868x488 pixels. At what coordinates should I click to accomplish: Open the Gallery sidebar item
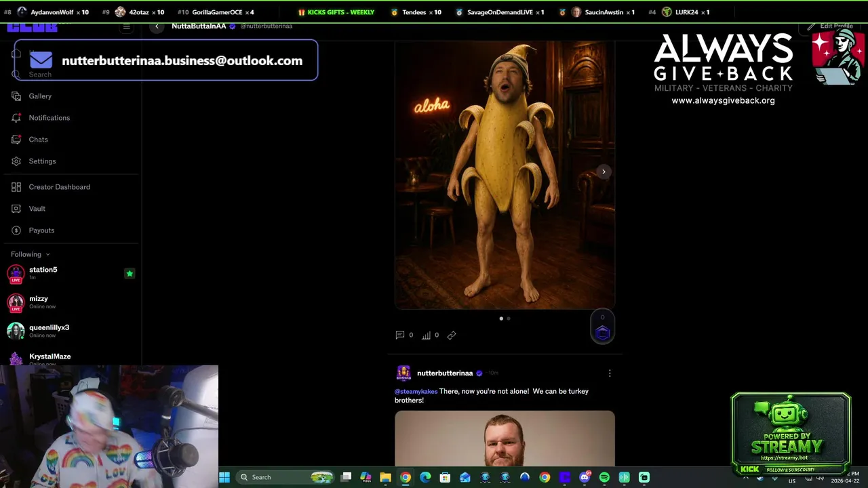(40, 96)
